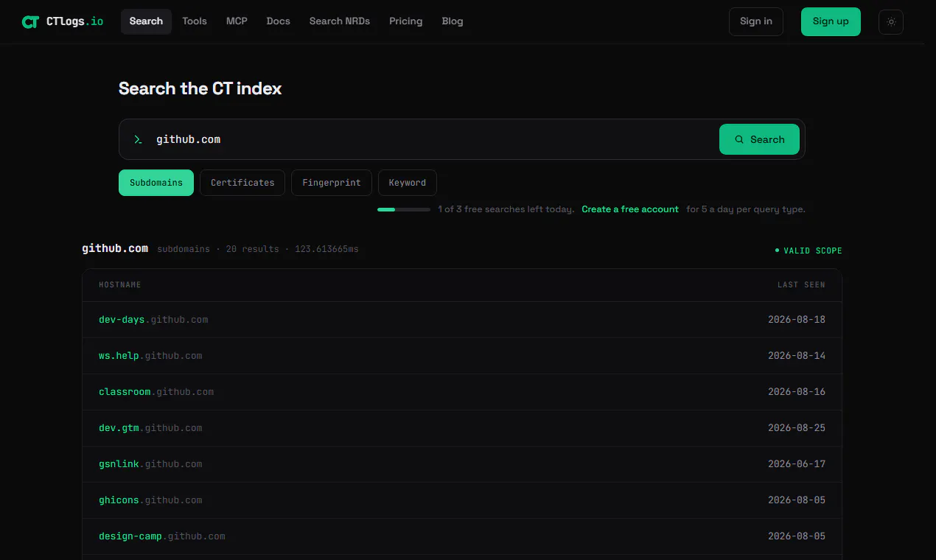Screen dimensions: 936x560
Task: Click the Search the CT index heading
Action: point(200,88)
